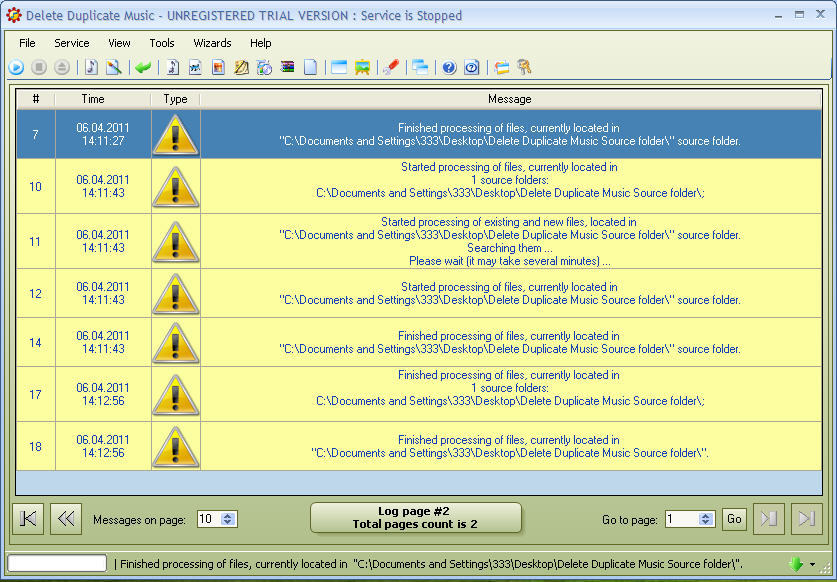Screen dimensions: 837x582
Task: Click the archive (stacked books) toolbar icon
Action: coord(288,67)
